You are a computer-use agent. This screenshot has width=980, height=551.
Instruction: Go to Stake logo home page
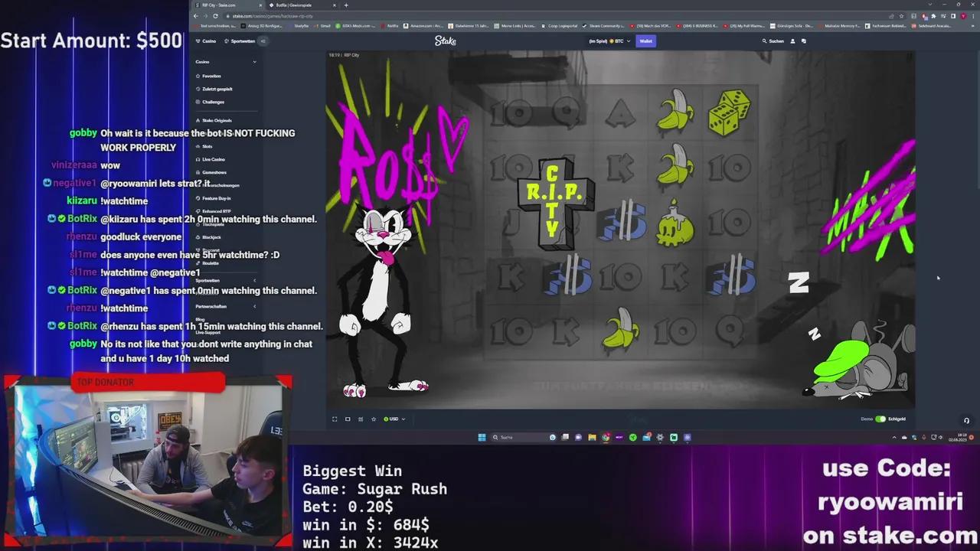(x=446, y=41)
